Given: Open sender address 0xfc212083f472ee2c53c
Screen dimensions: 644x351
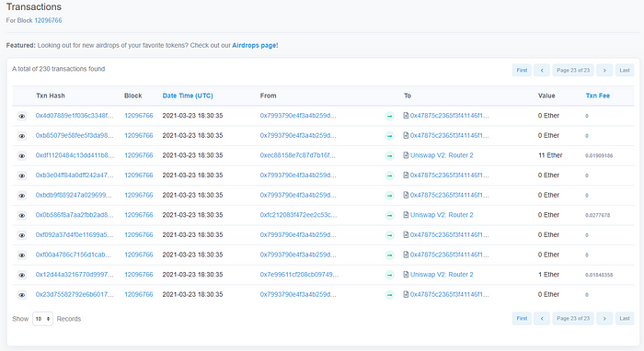Looking at the screenshot, I should [298, 215].
